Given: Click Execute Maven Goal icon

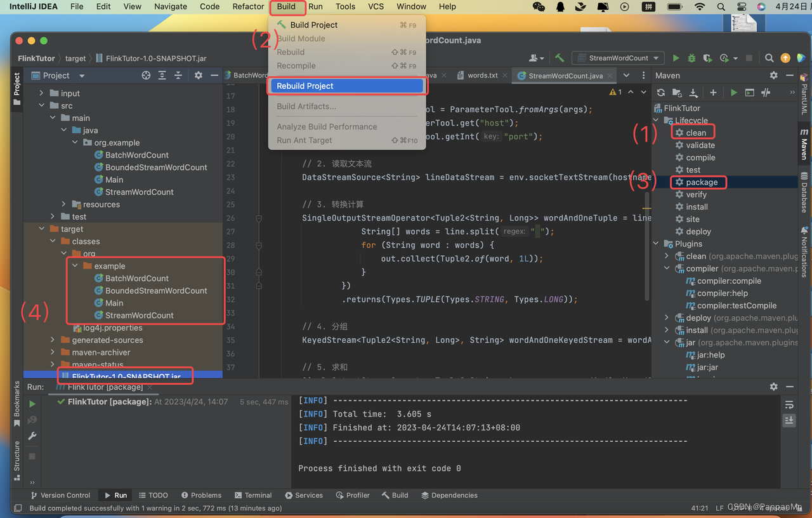Looking at the screenshot, I should [750, 93].
